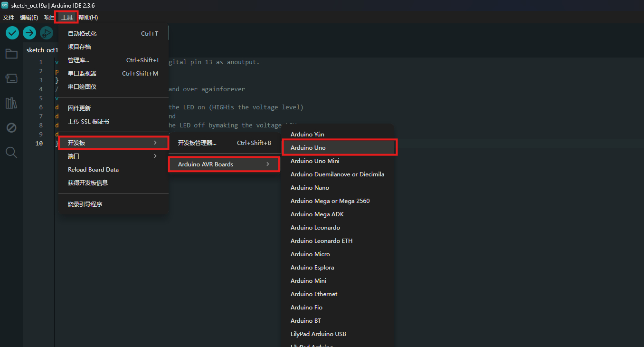Click code text 'gital pin 13 as anoutput.'
The height and width of the screenshot is (347, 644).
(214, 62)
